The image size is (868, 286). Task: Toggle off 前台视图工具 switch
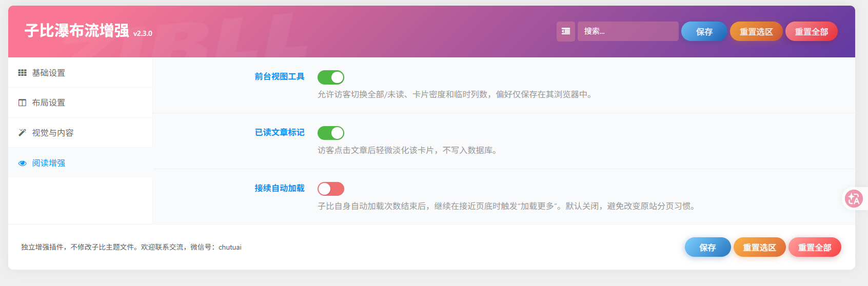pos(331,77)
